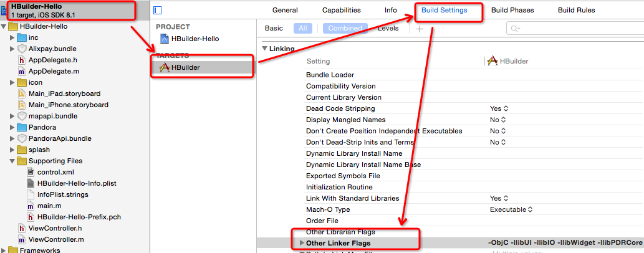Switch to the Build Settings tab
The image size is (644, 253).
point(445,10)
